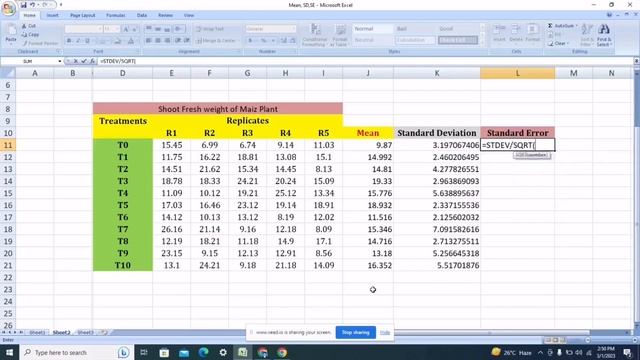Open Sort & Filter menu

[587, 34]
